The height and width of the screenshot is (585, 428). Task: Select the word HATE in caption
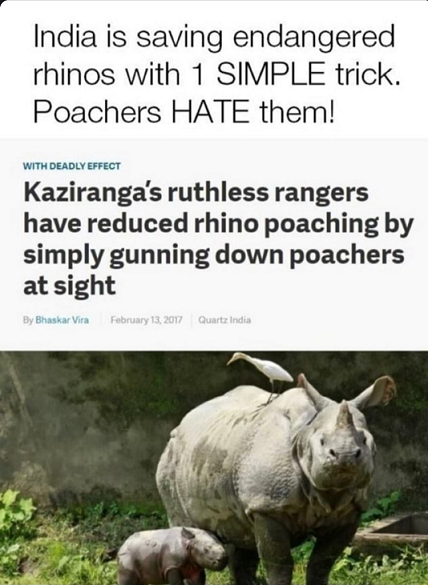click(210, 112)
